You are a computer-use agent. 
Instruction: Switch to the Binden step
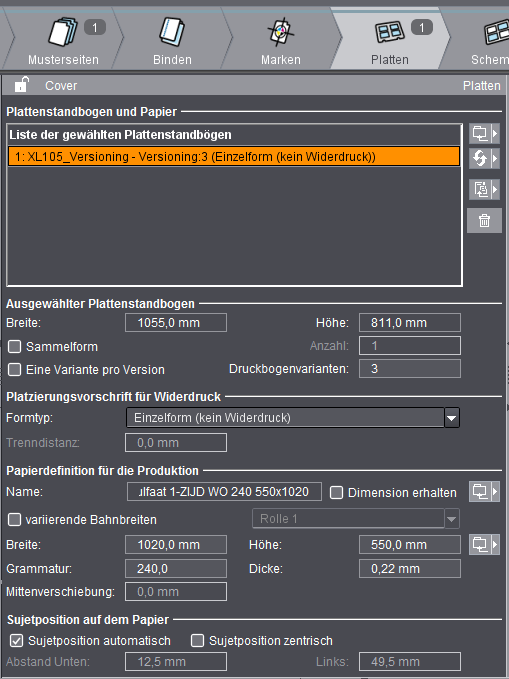pyautogui.click(x=172, y=40)
